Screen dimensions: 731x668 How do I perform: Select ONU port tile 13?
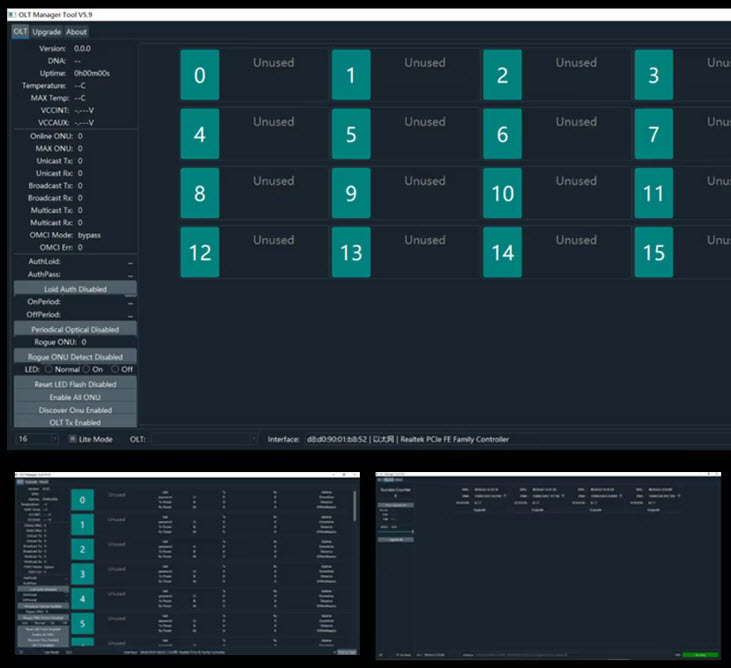coord(350,253)
